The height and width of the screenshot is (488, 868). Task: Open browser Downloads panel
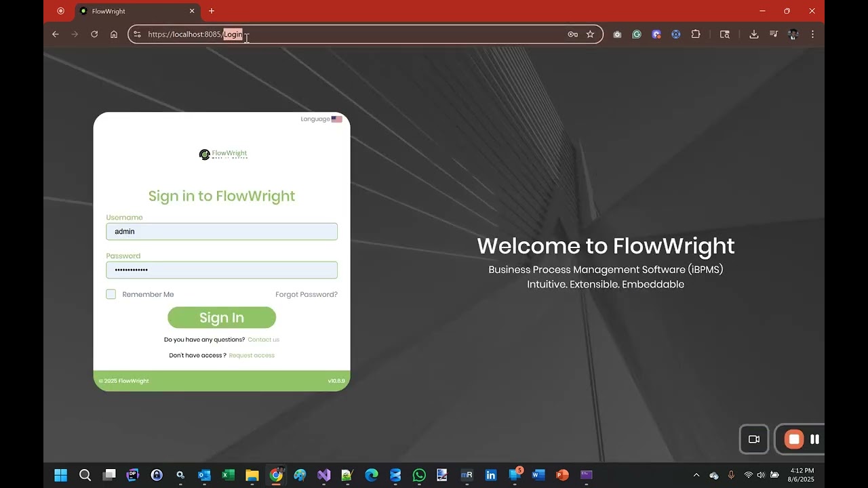coord(753,35)
